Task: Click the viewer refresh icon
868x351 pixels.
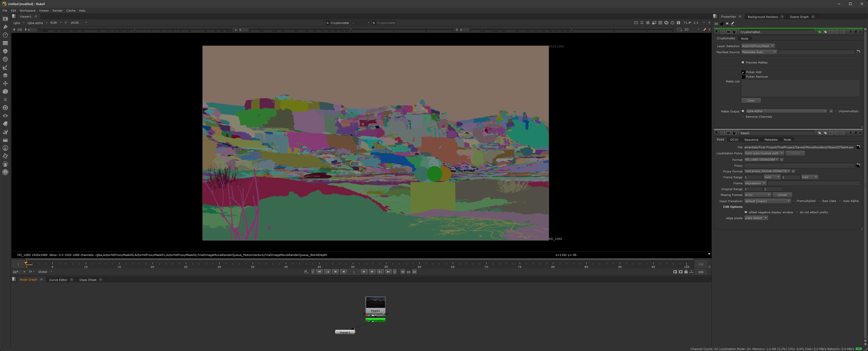Action: [x=666, y=23]
